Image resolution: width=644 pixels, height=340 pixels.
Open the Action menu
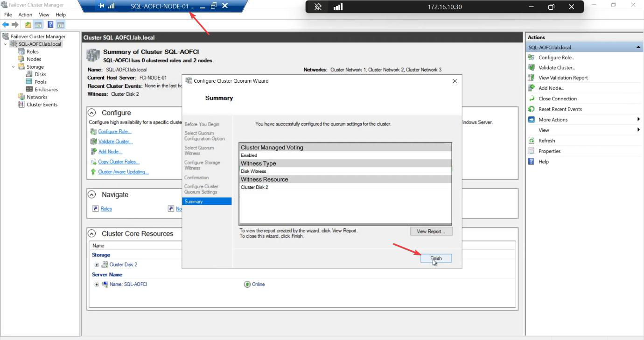click(25, 15)
